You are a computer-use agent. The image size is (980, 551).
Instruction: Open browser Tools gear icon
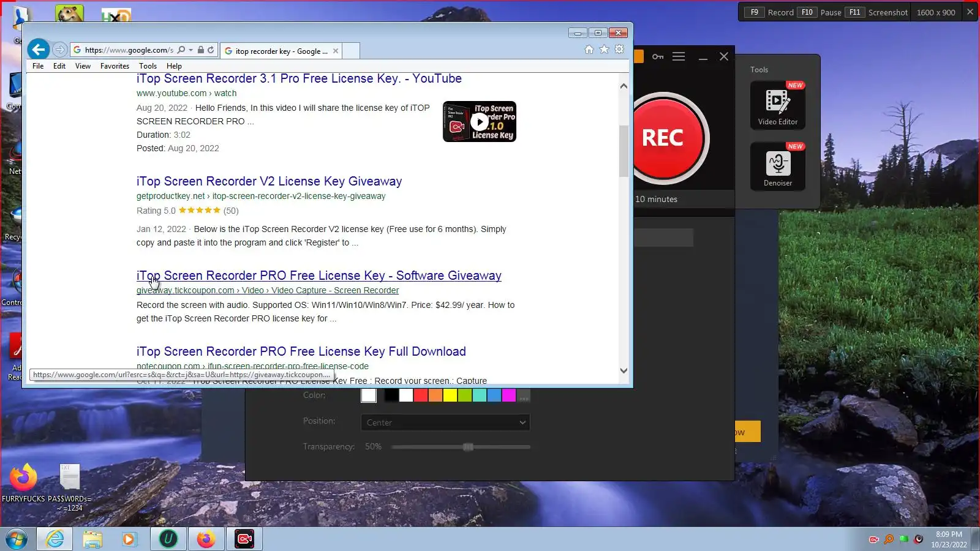(x=619, y=50)
